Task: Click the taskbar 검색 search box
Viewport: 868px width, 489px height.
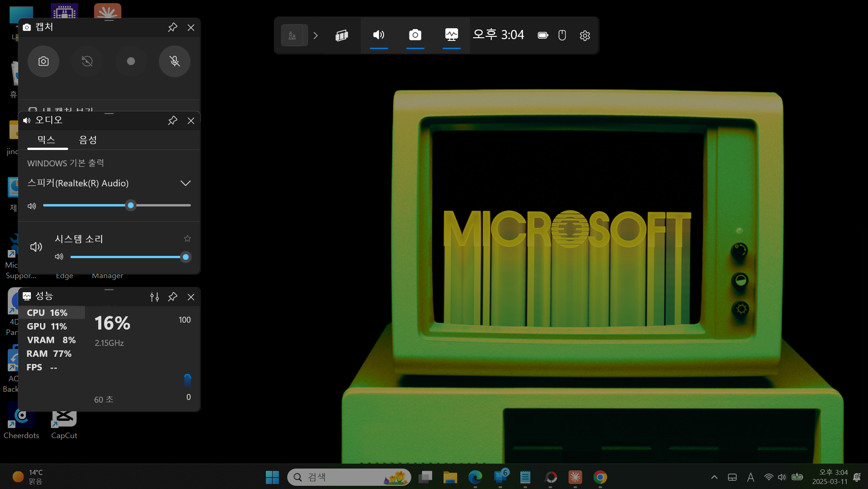Action: click(x=349, y=477)
